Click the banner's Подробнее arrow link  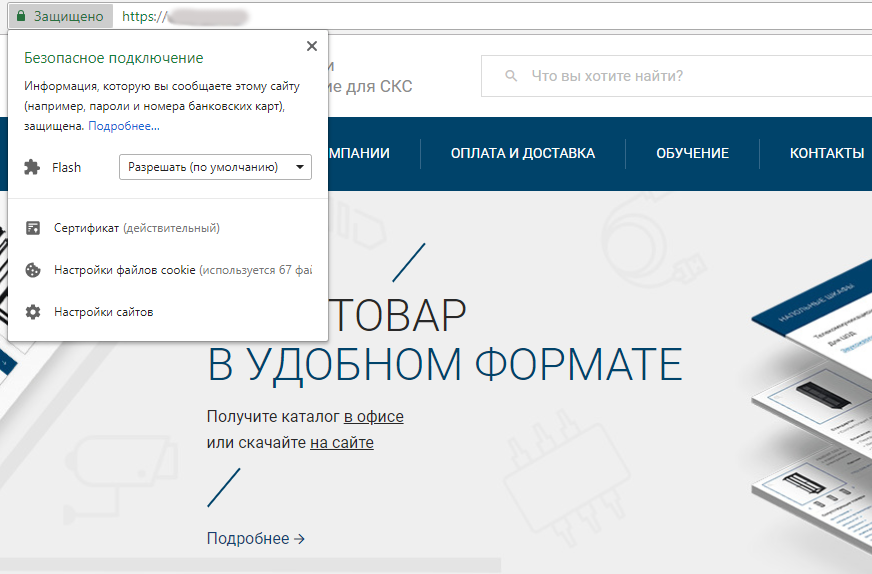[255, 538]
